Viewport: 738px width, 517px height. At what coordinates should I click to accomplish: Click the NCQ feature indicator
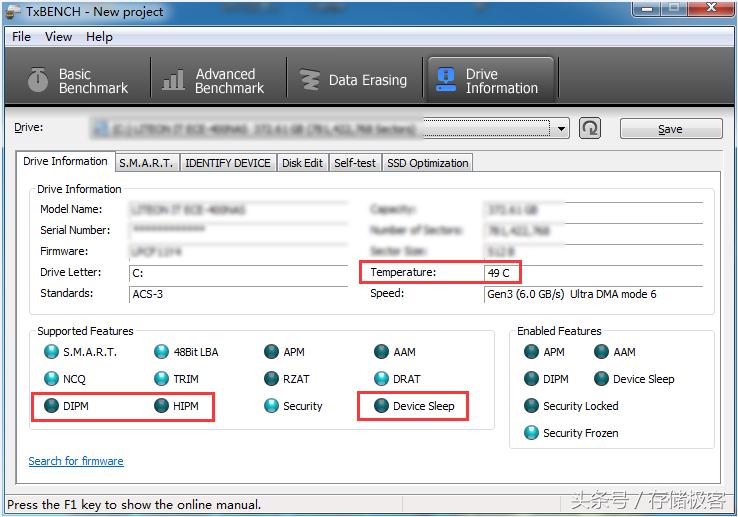pyautogui.click(x=51, y=379)
